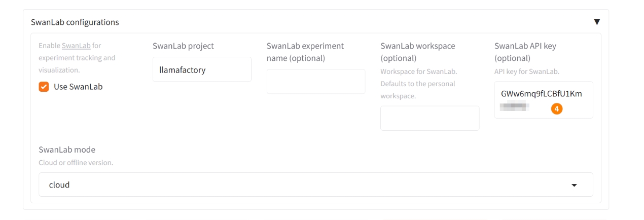644x220 pixels.
Task: Select the cloud value in SwanLab mode
Action: coord(59,185)
